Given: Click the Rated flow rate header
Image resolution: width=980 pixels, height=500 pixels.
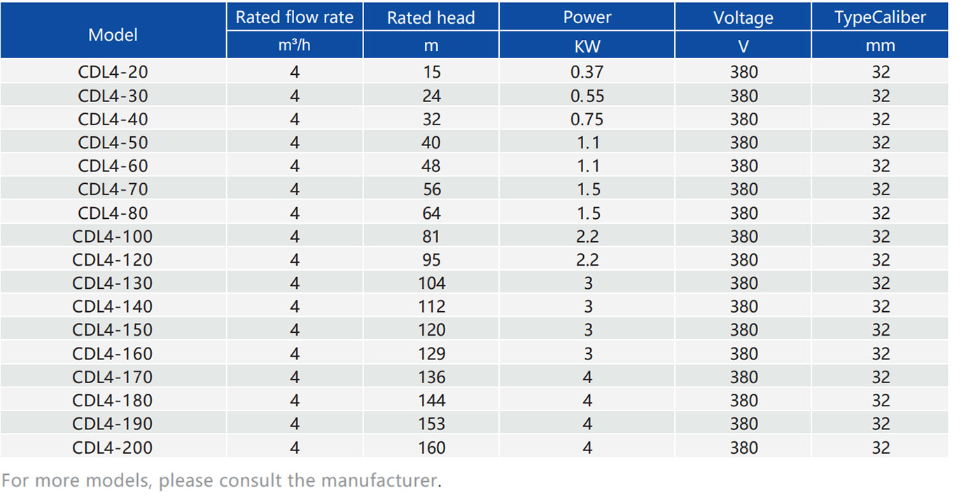Looking at the screenshot, I should coord(294,17).
